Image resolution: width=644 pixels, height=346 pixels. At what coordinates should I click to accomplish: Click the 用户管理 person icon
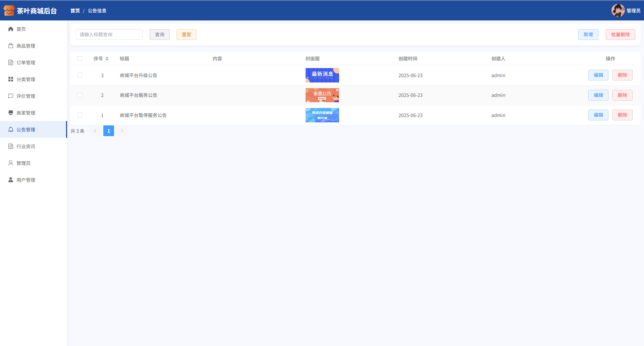pos(11,180)
